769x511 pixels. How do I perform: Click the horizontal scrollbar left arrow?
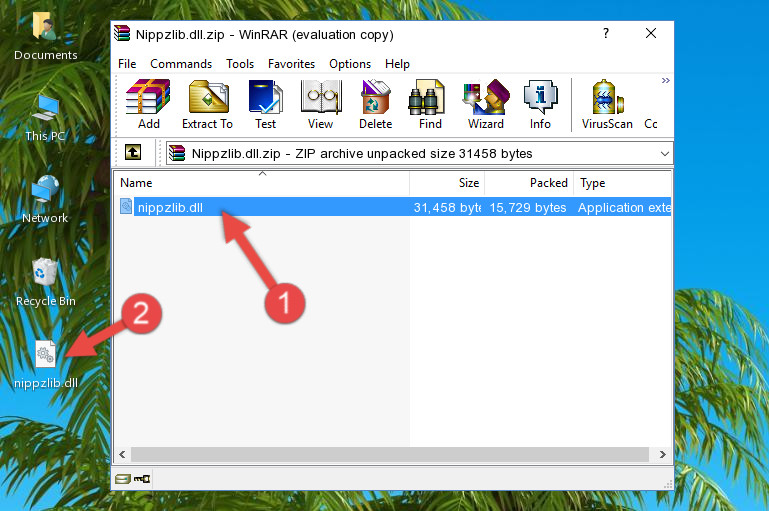click(x=122, y=455)
